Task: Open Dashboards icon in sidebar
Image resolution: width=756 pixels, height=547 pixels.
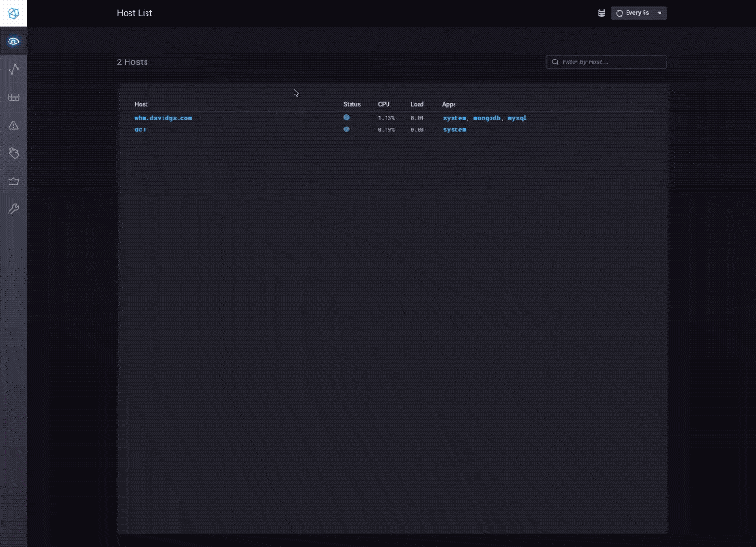Action: [13, 97]
